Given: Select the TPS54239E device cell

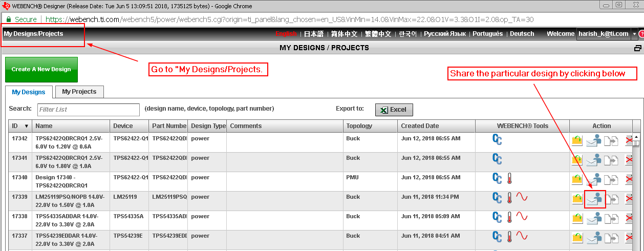Looking at the screenshot, I should (x=130, y=240).
